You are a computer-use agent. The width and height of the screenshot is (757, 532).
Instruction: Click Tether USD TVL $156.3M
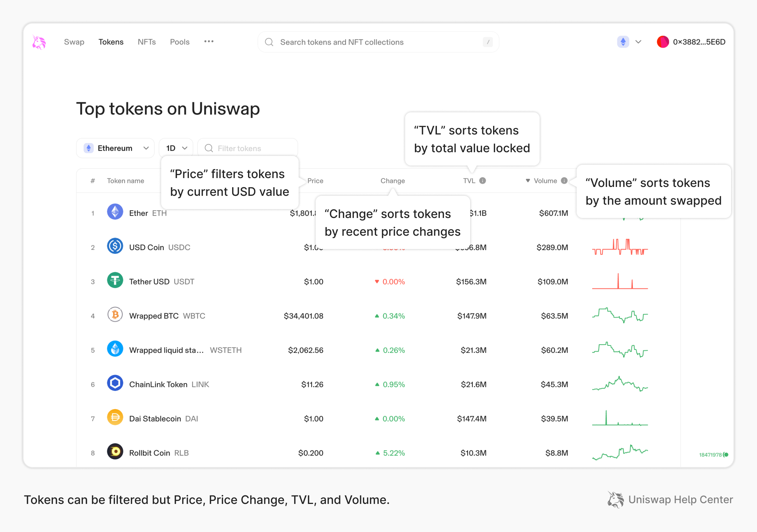point(471,282)
